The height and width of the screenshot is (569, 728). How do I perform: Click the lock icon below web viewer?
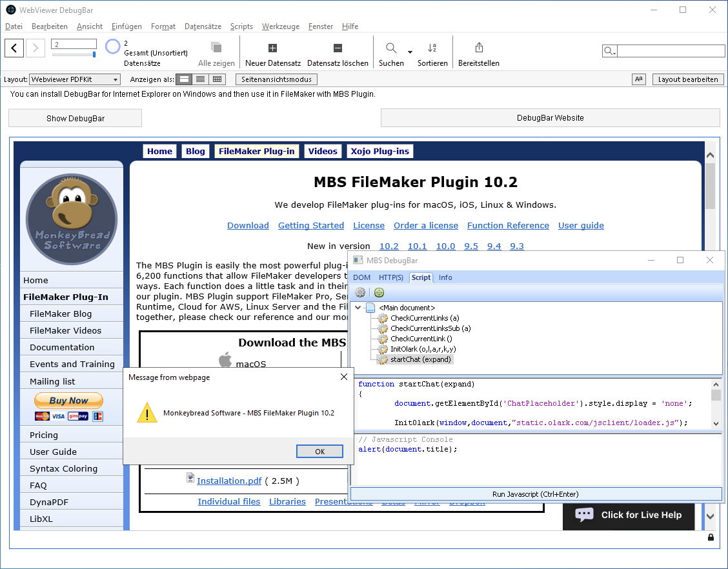coord(711,537)
